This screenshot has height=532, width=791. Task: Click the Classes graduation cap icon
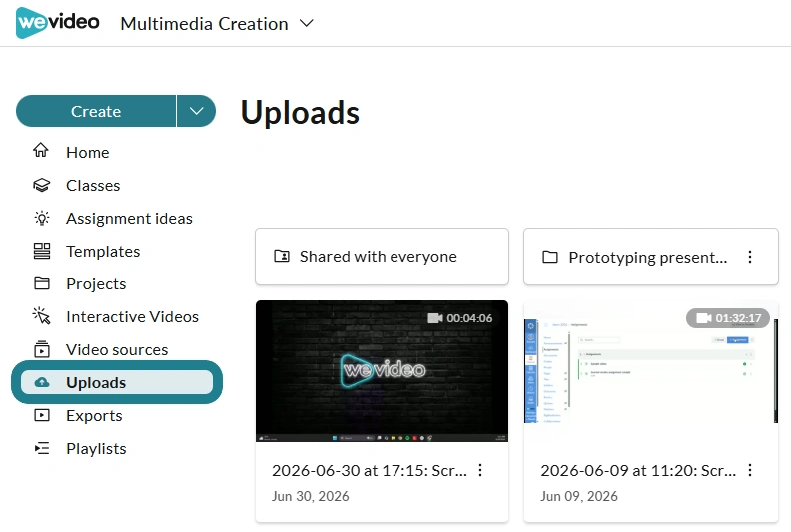click(x=41, y=185)
